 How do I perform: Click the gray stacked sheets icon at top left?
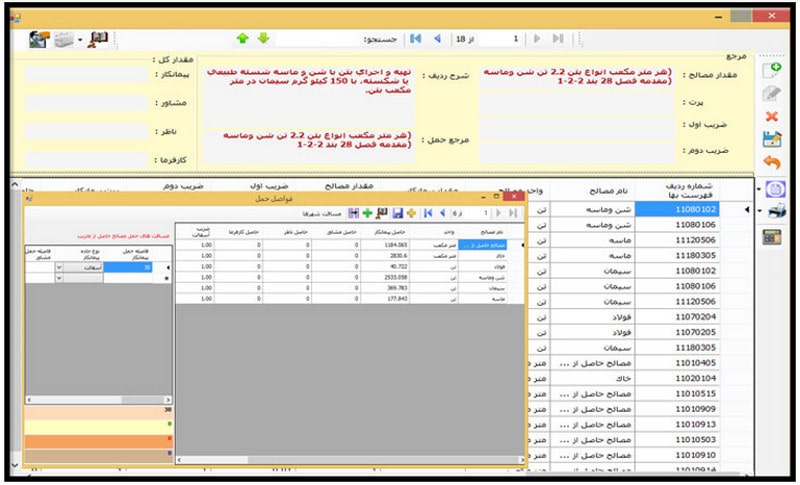64,39
